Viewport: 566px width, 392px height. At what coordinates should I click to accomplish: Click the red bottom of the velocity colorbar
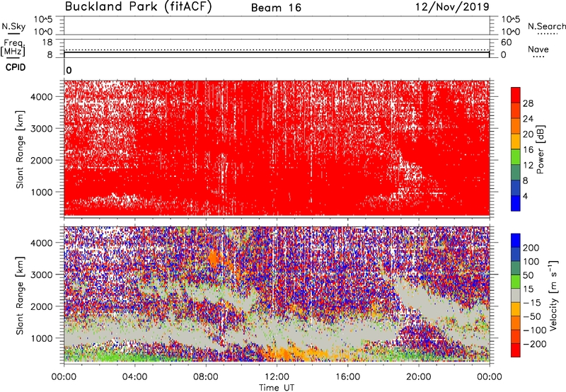tap(516, 350)
